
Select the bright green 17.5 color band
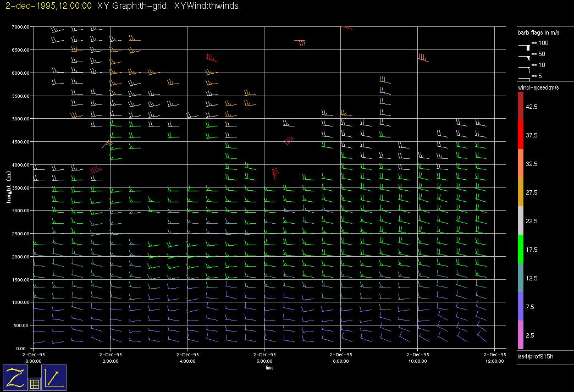521,250
